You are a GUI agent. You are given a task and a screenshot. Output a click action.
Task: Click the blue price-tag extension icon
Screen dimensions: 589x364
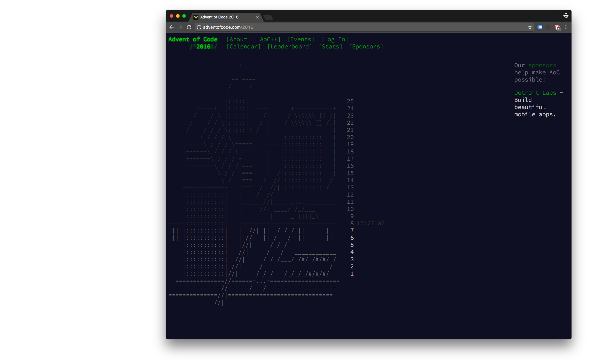(539, 27)
